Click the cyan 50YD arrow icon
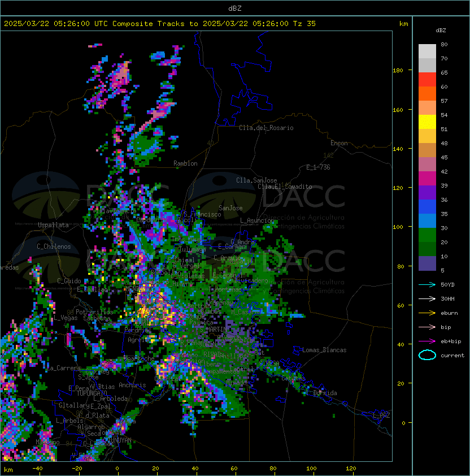The image size is (470, 476). (x=427, y=284)
